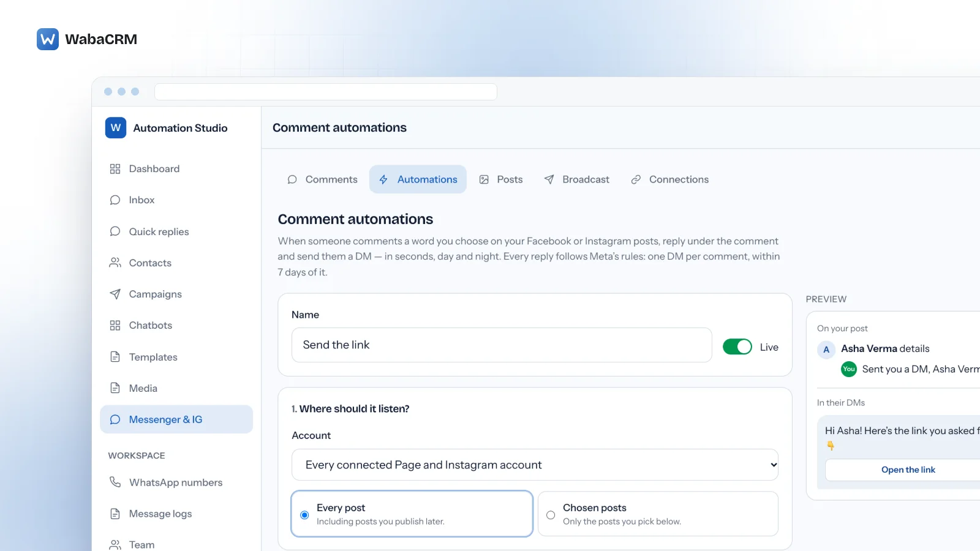This screenshot has height=551, width=980.
Task: Switch to the Comments tab
Action: click(x=322, y=179)
